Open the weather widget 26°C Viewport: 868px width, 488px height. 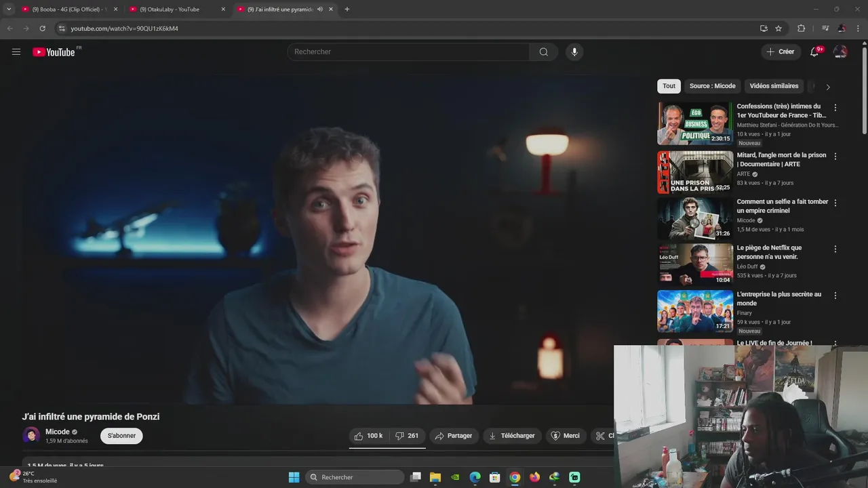[33, 477]
